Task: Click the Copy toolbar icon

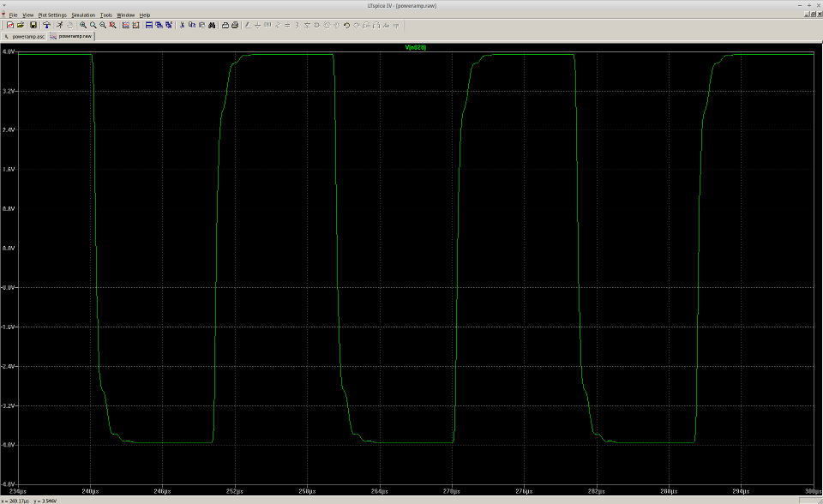Action: tap(192, 25)
